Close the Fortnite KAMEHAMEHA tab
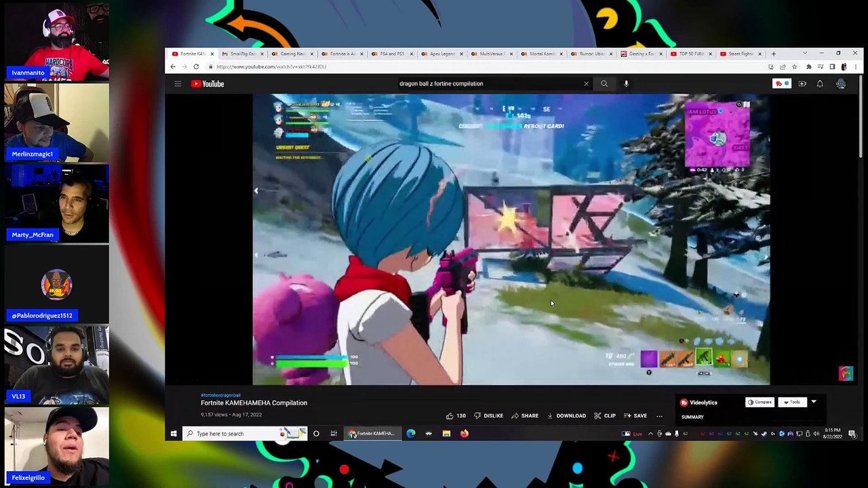The image size is (868, 488). (212, 54)
